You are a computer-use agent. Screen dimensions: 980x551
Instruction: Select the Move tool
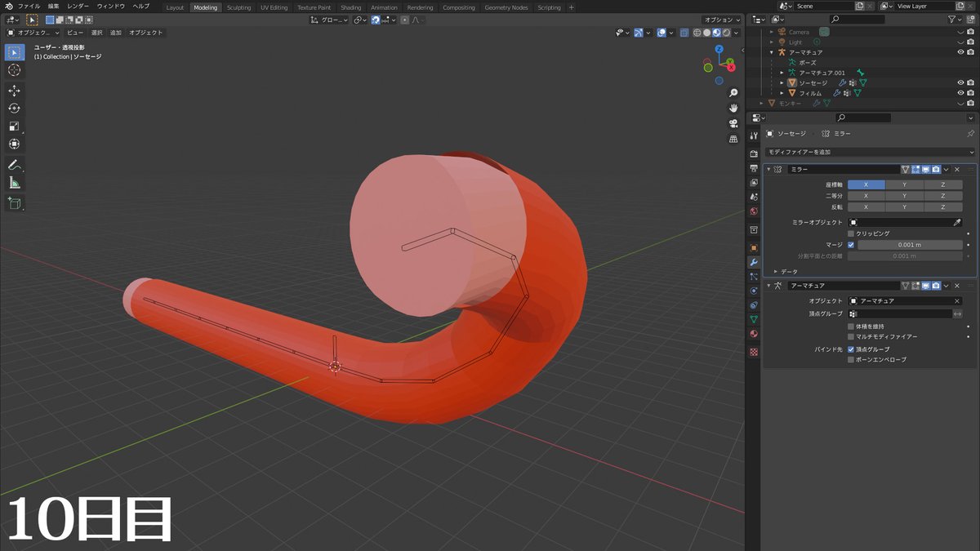pos(14,91)
